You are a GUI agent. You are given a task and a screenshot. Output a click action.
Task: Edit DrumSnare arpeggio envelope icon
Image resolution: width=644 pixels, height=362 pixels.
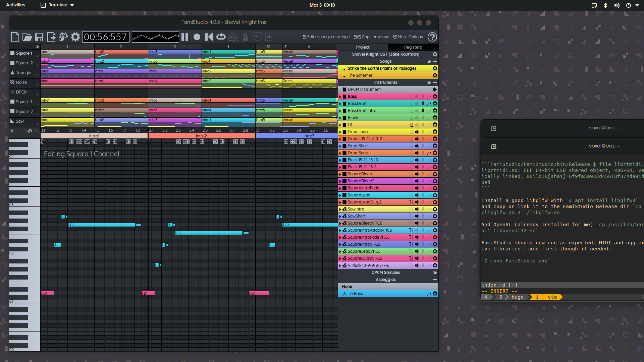click(x=429, y=153)
